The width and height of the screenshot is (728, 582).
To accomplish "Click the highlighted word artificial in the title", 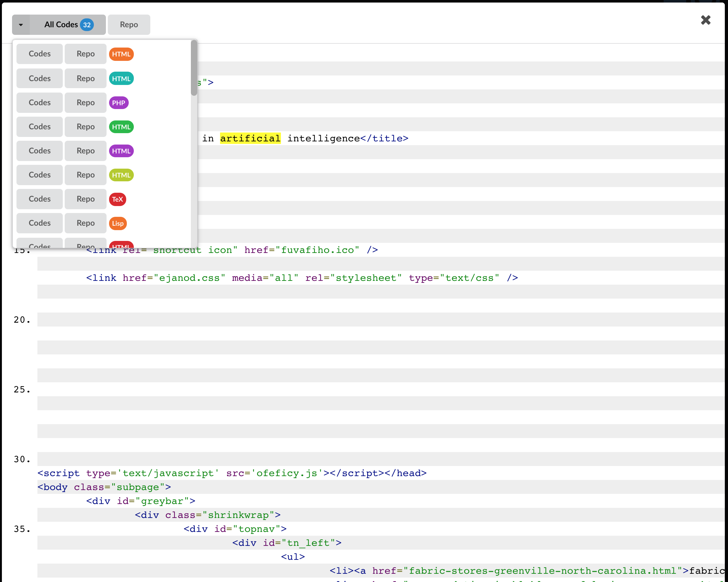I will pos(250,138).
